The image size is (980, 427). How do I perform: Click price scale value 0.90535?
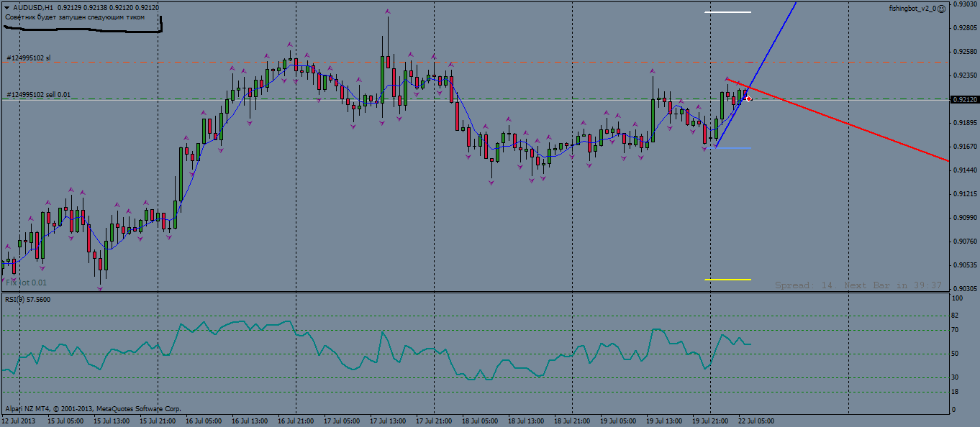[x=965, y=265]
